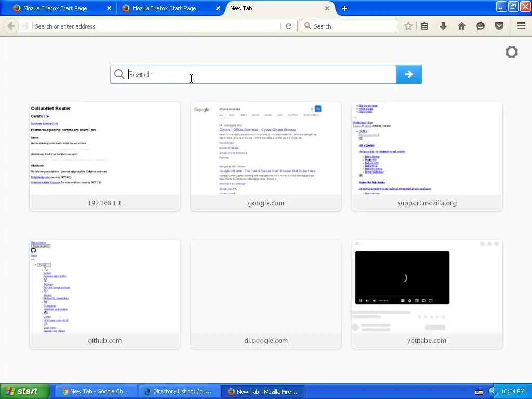Expand hidden system tray icons arrow

point(493,392)
